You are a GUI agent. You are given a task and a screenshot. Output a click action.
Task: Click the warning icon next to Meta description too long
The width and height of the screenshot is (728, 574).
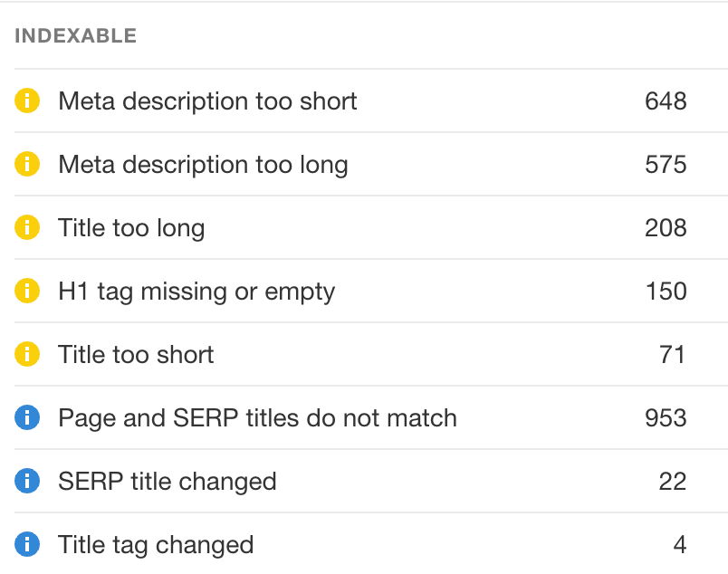27,165
